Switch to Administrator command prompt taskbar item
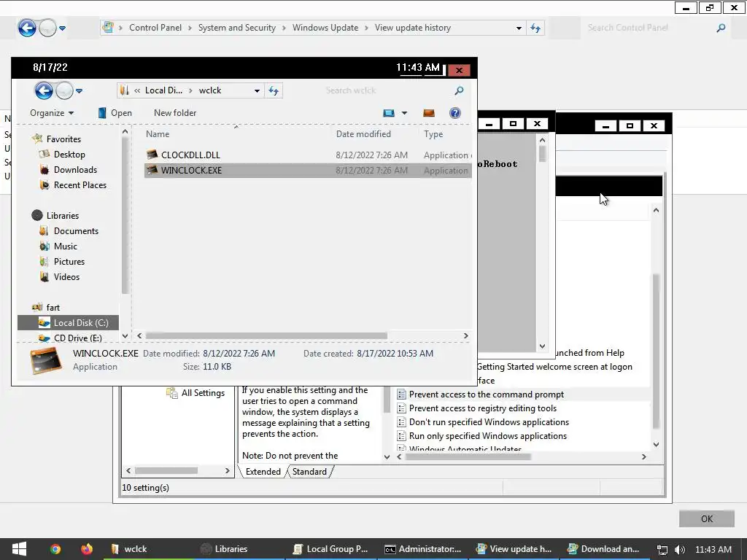This screenshot has height=560, width=747. tap(423, 549)
